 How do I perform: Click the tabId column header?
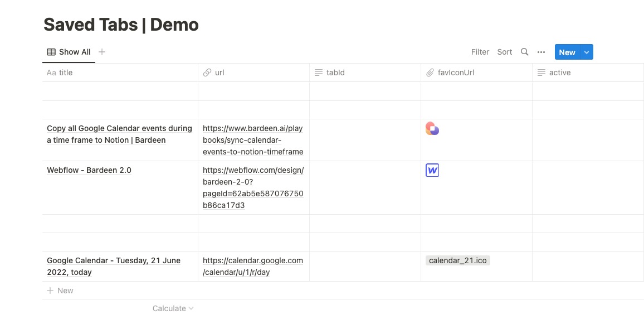365,72
